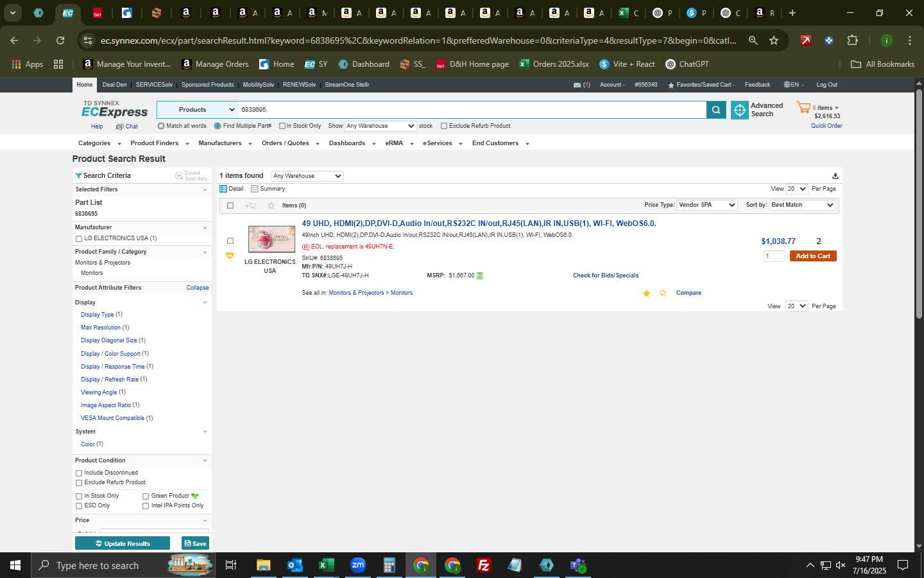The image size is (924, 578).
Task: Check Exclude Refurb Product box near search bar
Action: (x=444, y=126)
